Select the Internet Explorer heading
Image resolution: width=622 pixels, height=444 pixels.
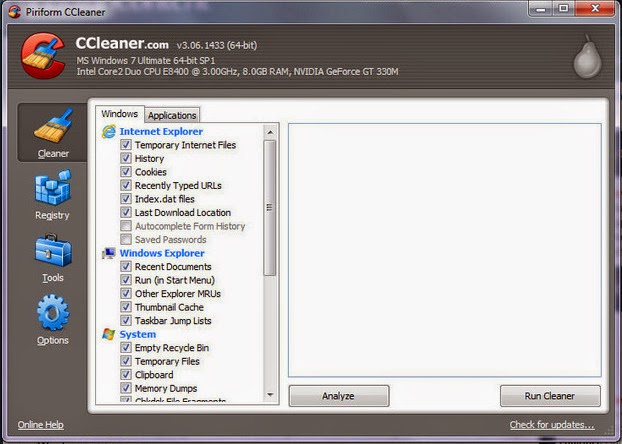pos(161,131)
